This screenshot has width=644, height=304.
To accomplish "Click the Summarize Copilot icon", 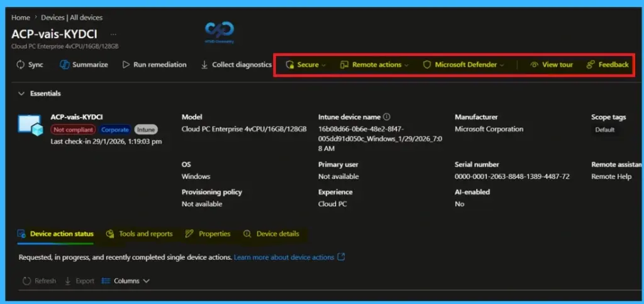I will point(65,65).
